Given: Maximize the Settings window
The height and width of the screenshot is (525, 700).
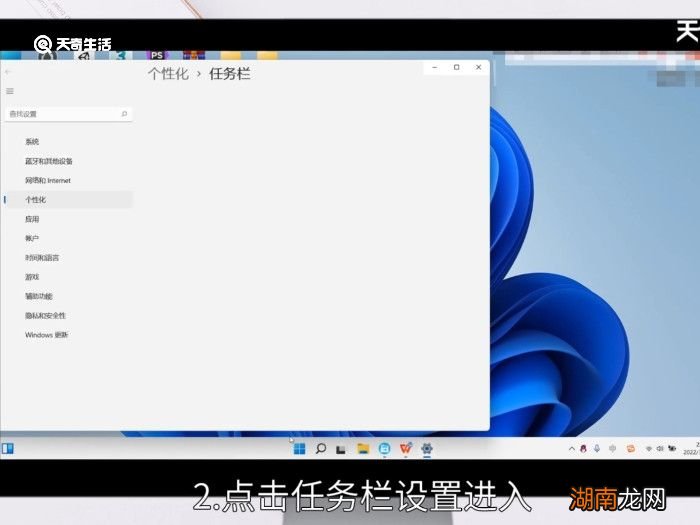Looking at the screenshot, I should (x=456, y=67).
